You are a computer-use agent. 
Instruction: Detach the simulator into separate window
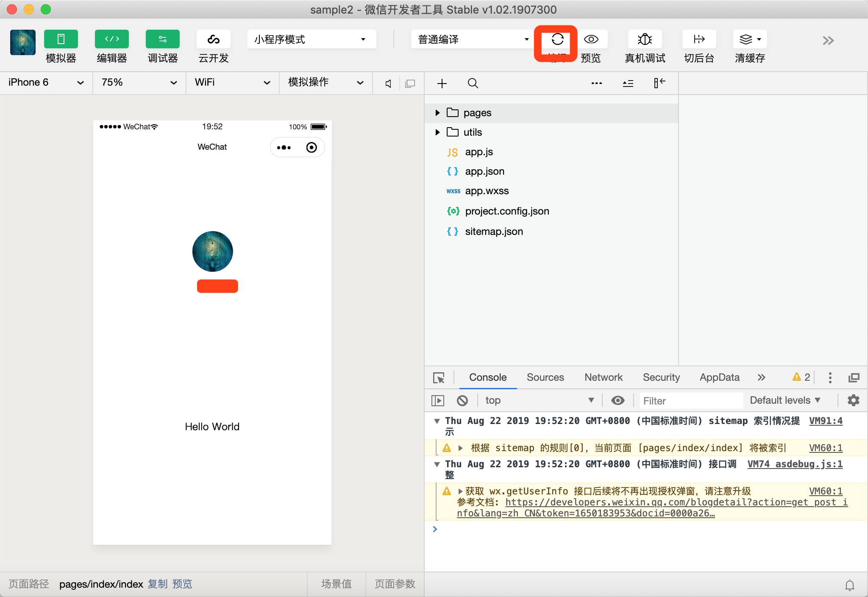point(410,84)
